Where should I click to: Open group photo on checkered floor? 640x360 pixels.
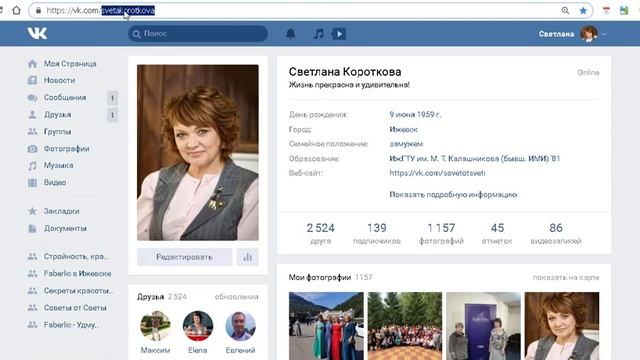point(405,326)
